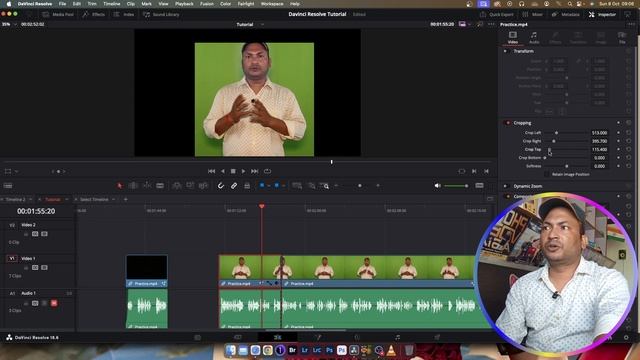Activate the Dynamic Trim Mode tool
The width and height of the screenshot is (640, 360).
147,186
